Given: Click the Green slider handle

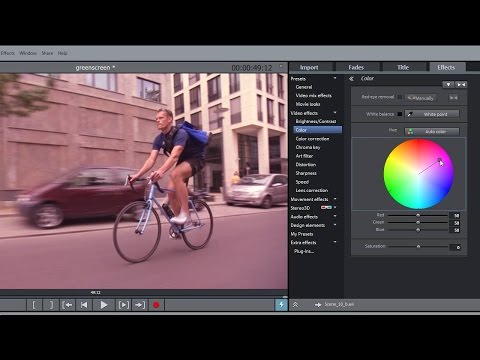Looking at the screenshot, I should [418, 222].
